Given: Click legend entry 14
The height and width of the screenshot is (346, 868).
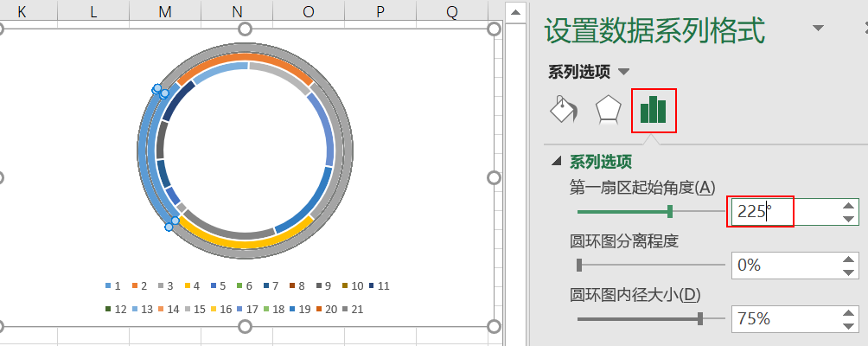Looking at the screenshot, I should [x=169, y=309].
